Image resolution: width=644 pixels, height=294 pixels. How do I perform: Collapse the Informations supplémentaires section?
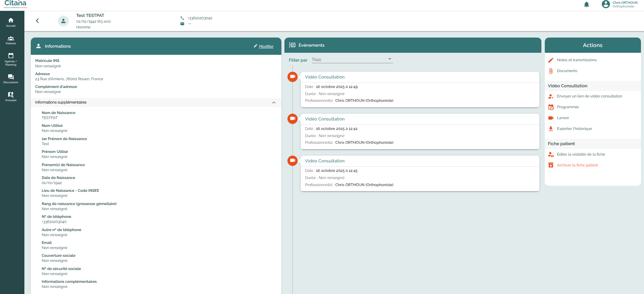coord(274,103)
